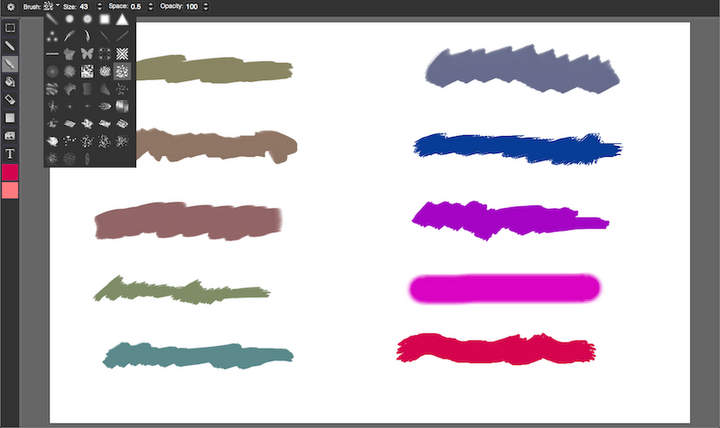Select the Text tool
Viewport: 720px width, 428px height.
click(x=10, y=154)
